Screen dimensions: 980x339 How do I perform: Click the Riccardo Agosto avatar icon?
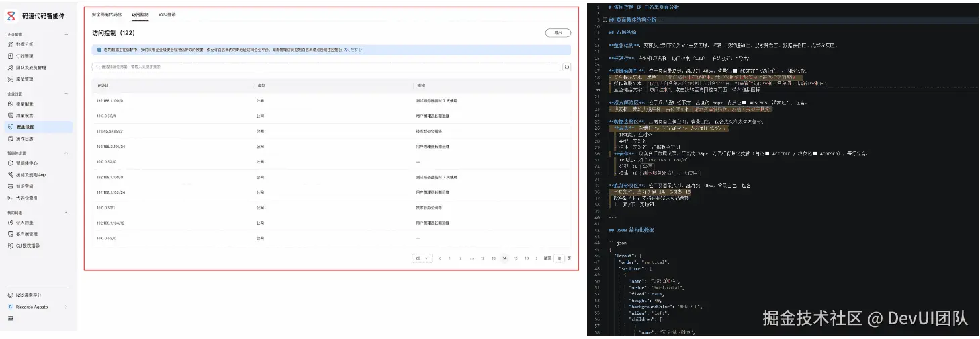10,307
